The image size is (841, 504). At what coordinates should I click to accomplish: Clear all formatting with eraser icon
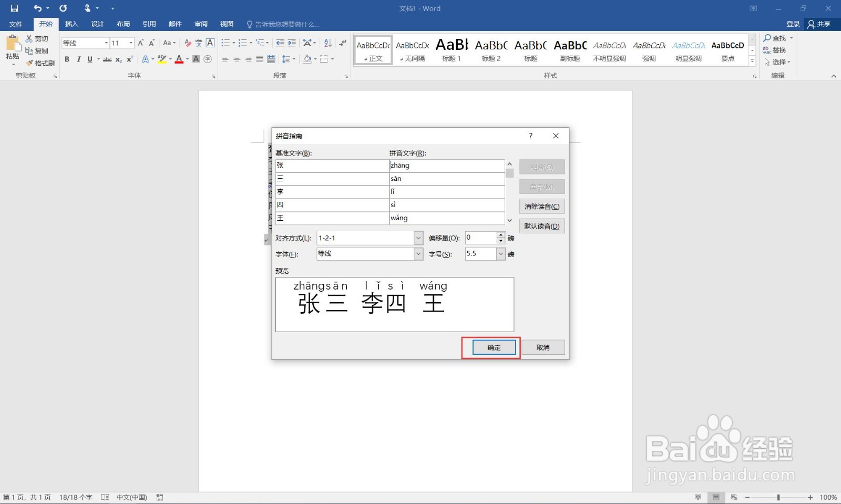point(188,43)
